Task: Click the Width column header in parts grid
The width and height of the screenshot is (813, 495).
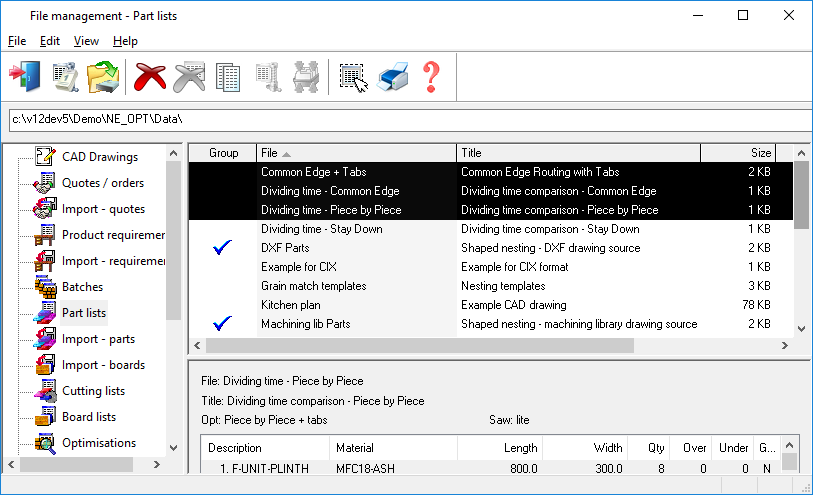Action: pyautogui.click(x=585, y=448)
